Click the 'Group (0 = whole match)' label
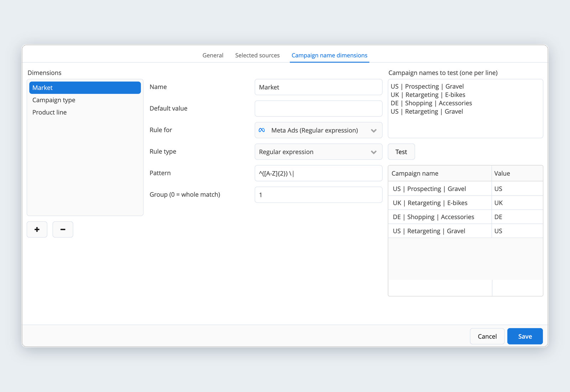 [x=185, y=195]
